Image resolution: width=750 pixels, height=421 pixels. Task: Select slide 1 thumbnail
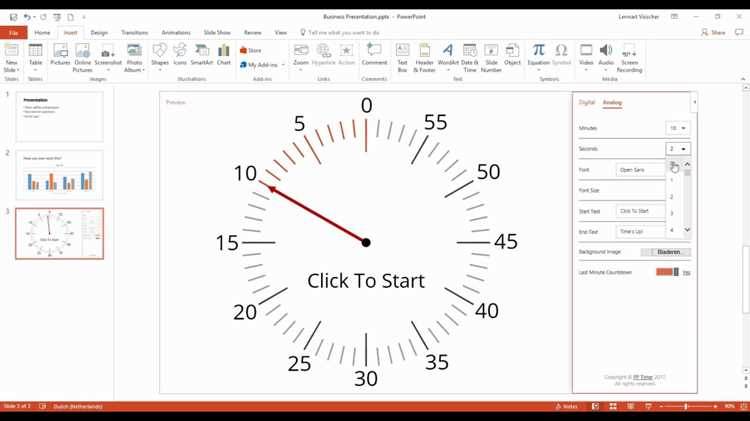pyautogui.click(x=59, y=117)
